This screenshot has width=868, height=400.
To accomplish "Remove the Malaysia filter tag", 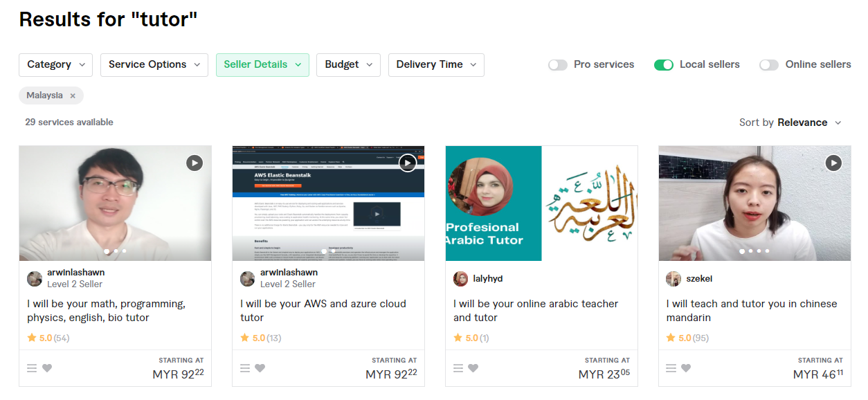I will tap(73, 96).
